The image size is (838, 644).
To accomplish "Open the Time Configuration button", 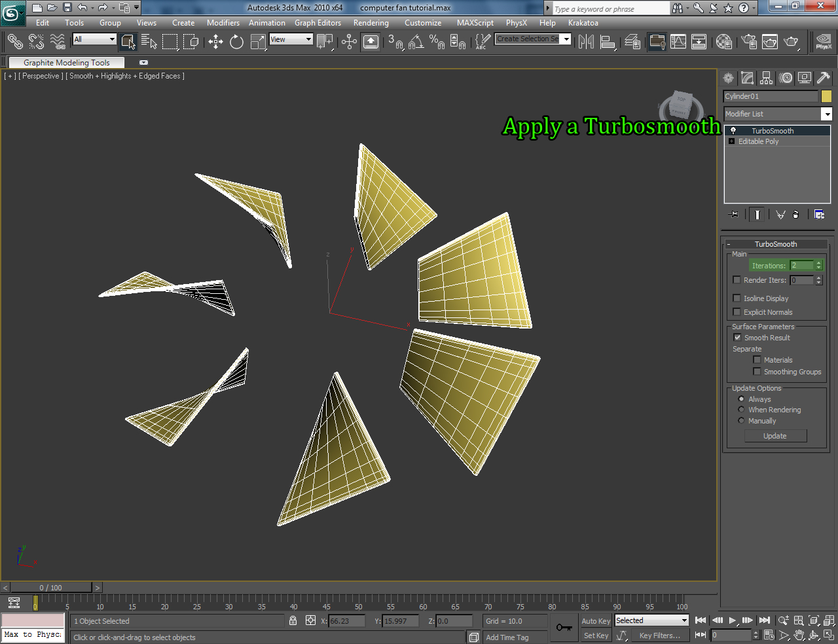I will click(769, 635).
